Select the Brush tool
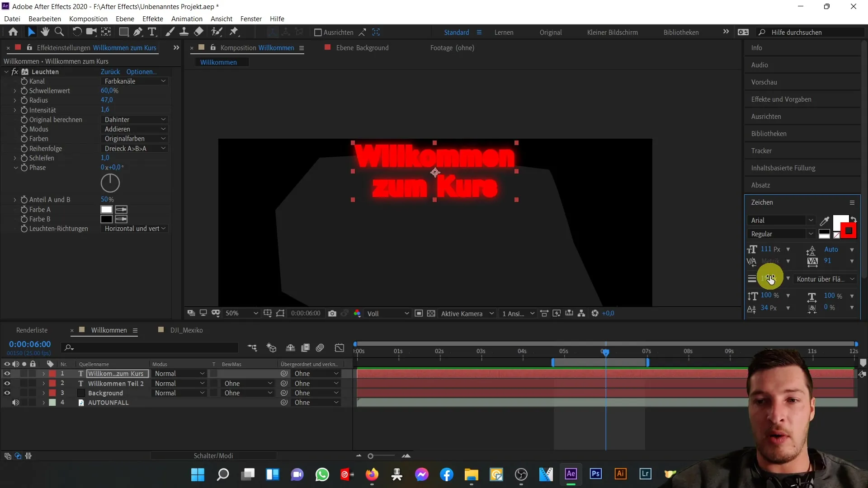Image resolution: width=868 pixels, height=488 pixels. pos(170,32)
